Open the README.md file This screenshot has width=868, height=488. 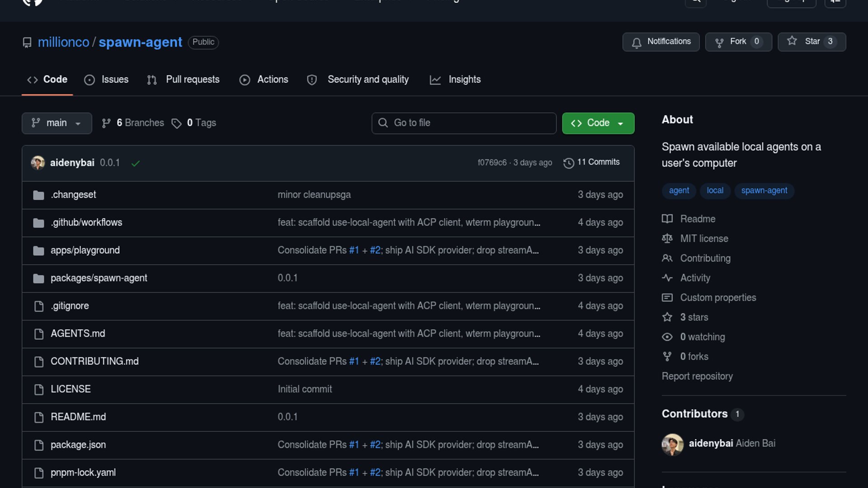click(78, 417)
